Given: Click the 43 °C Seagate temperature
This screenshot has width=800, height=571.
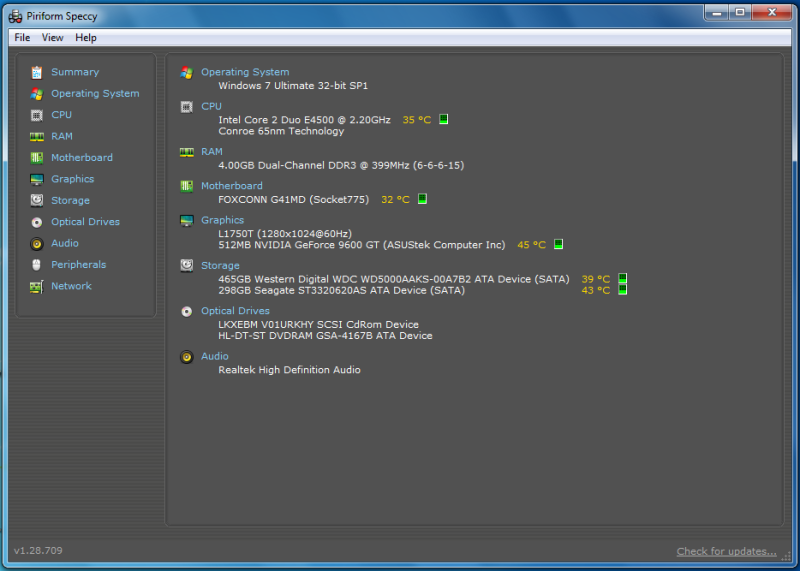Looking at the screenshot, I should 596,290.
